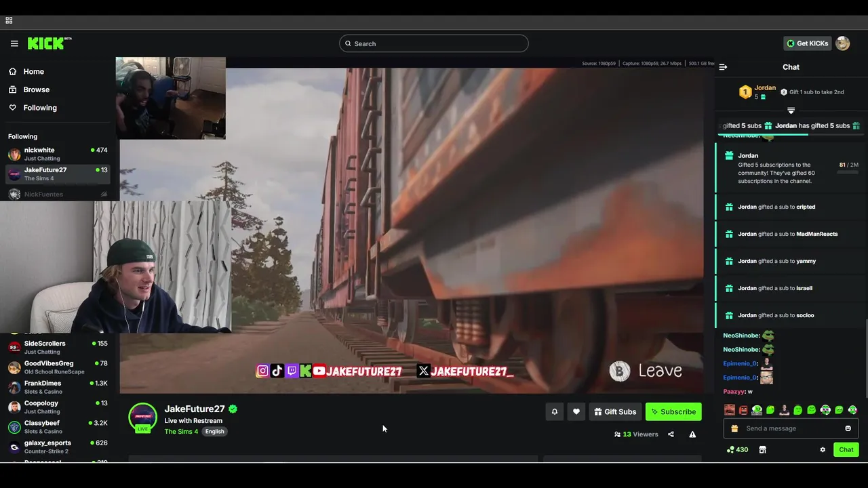Click the share stream icon
Image resolution: width=868 pixels, height=488 pixels.
671,434
